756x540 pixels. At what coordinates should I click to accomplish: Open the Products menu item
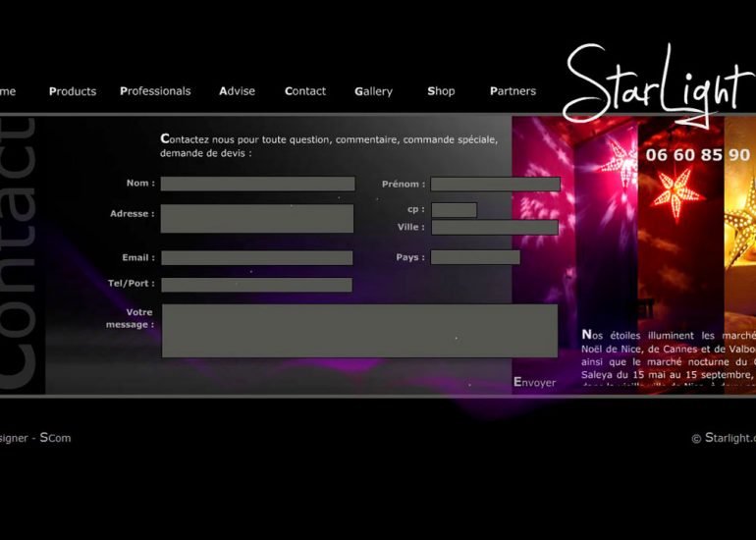[73, 91]
